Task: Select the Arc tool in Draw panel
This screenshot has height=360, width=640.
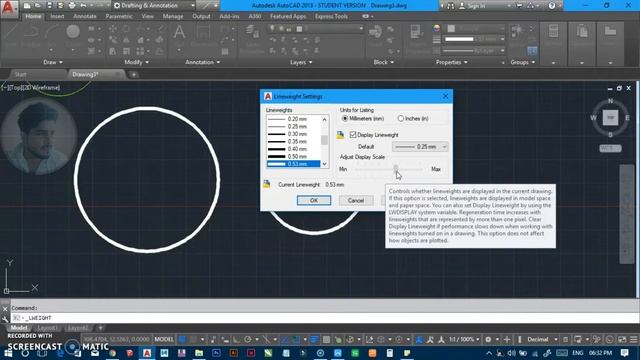Action: (51, 33)
